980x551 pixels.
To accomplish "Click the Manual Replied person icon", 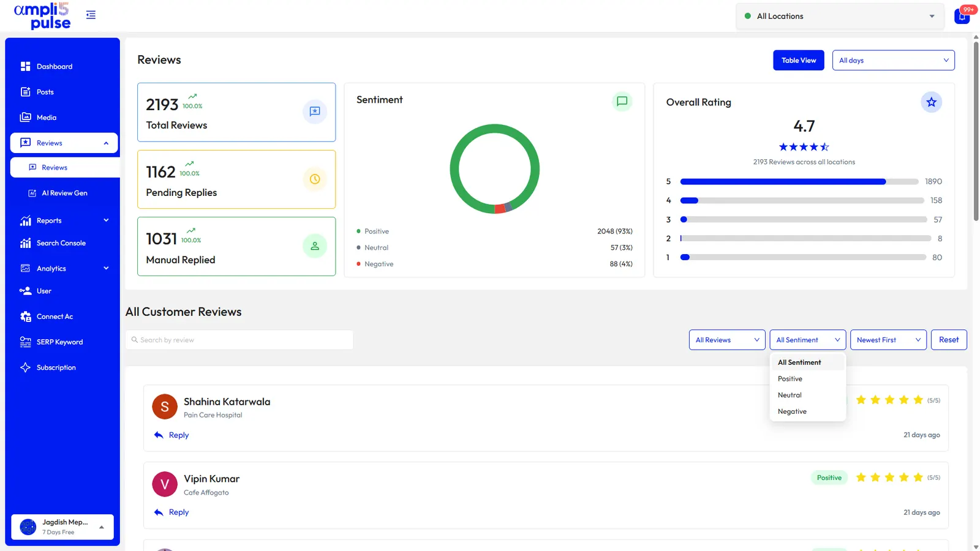I will tap(315, 246).
